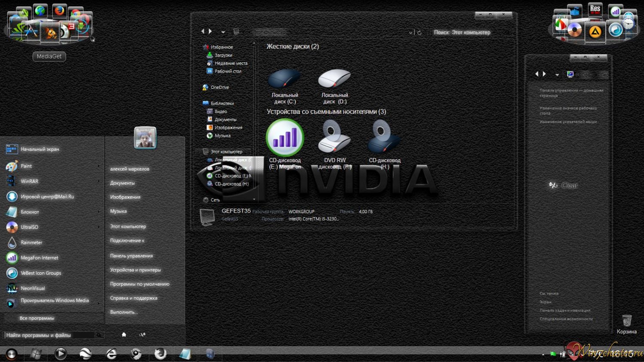Image resolution: width=644 pixels, height=362 pixels.
Task: Open Устройства и принтеры from Start menu
Action: [x=135, y=270]
